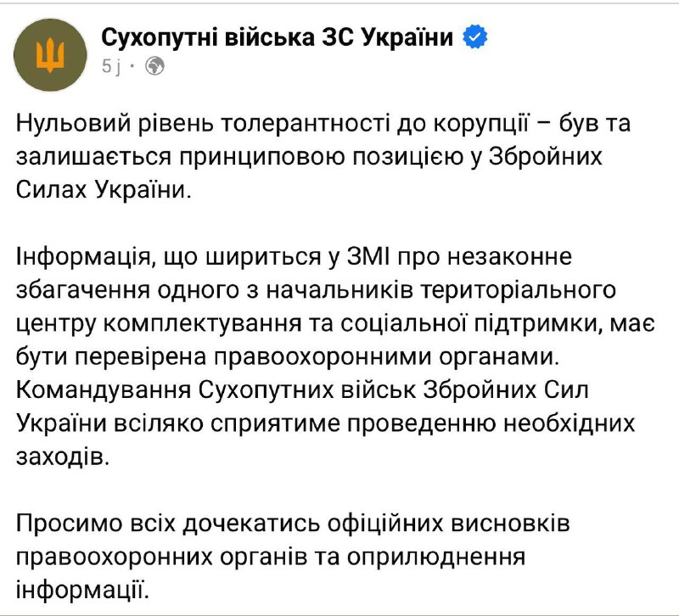
Task: Click the globe public-audience icon
Action: [154, 66]
